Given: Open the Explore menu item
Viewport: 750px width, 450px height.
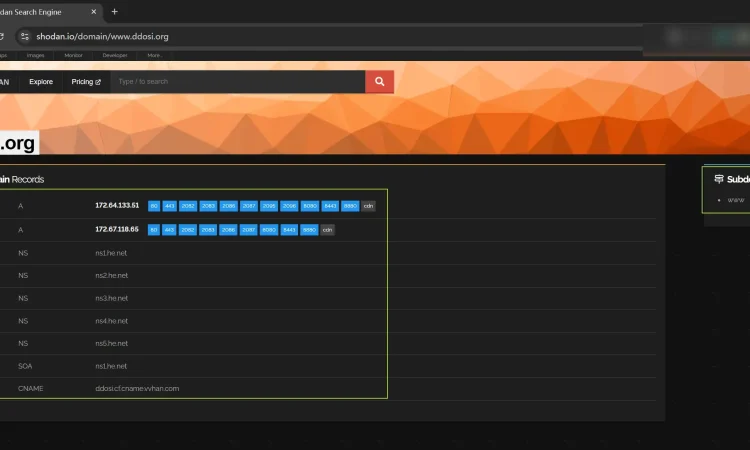Looking at the screenshot, I should point(41,82).
